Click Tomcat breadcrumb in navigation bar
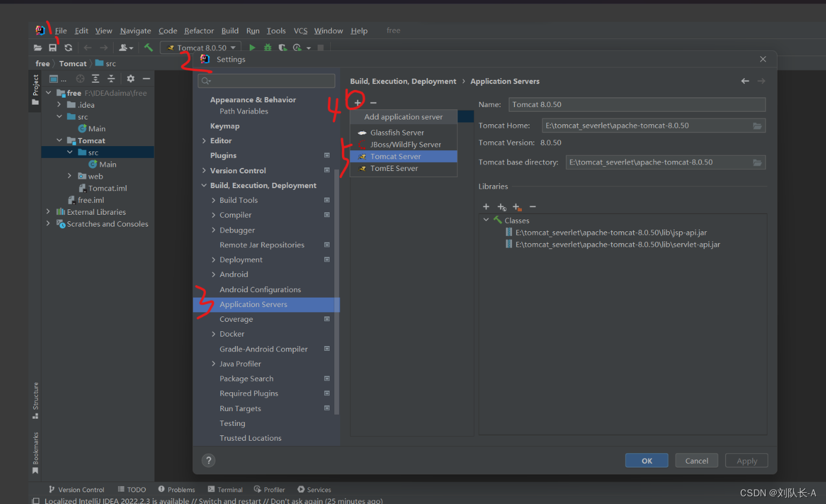The image size is (826, 504). tap(73, 63)
